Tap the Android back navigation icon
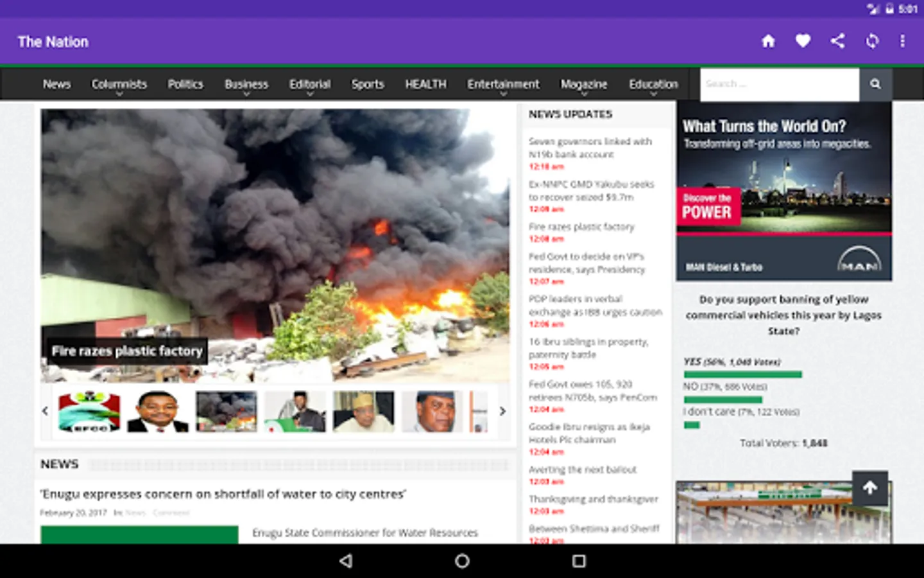 346,561
